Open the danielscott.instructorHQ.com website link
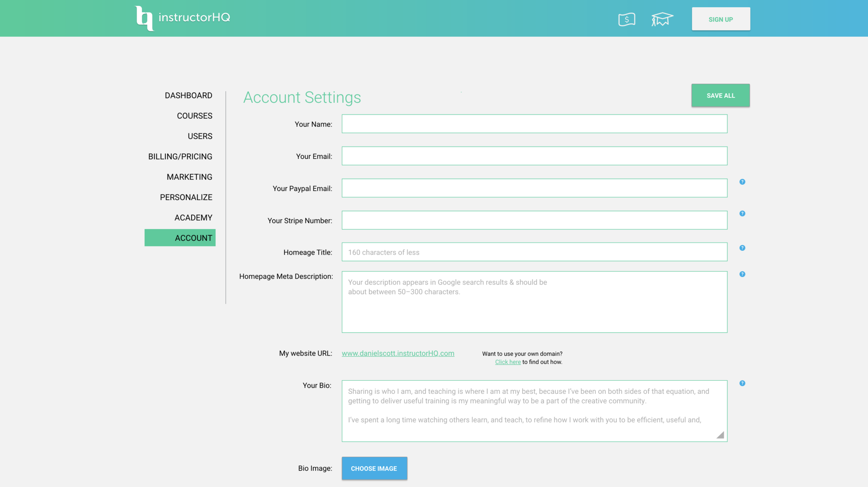This screenshot has height=487, width=868. coord(398,353)
